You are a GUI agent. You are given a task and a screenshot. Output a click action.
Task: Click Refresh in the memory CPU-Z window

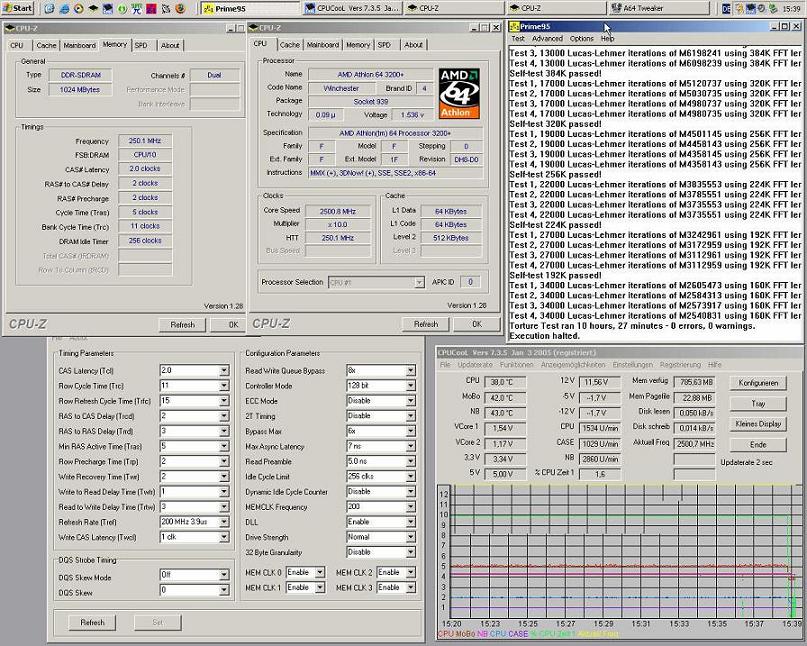(182, 325)
